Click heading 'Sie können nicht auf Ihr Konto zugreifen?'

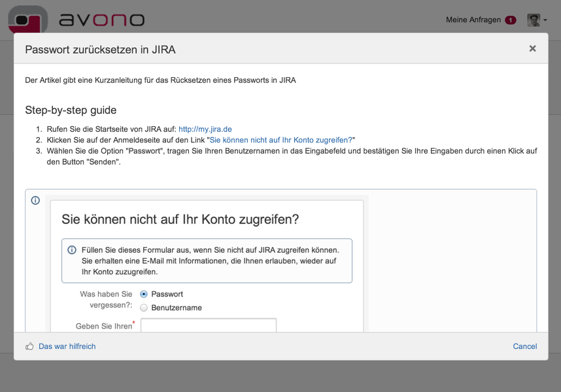(x=180, y=220)
